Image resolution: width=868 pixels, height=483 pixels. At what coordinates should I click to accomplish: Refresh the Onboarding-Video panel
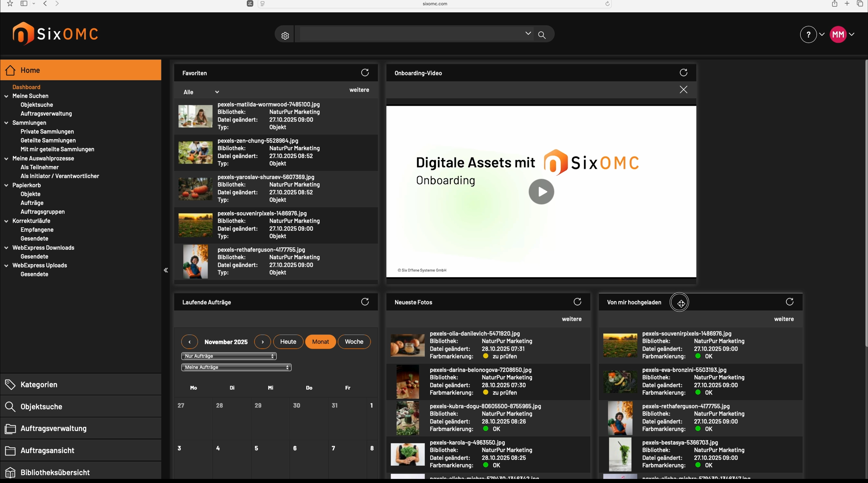tap(683, 72)
